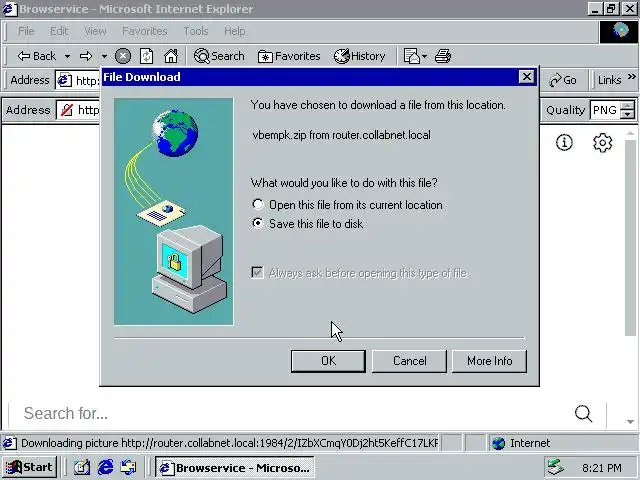Decrease Quality with the spinner down arrow

[x=627, y=115]
